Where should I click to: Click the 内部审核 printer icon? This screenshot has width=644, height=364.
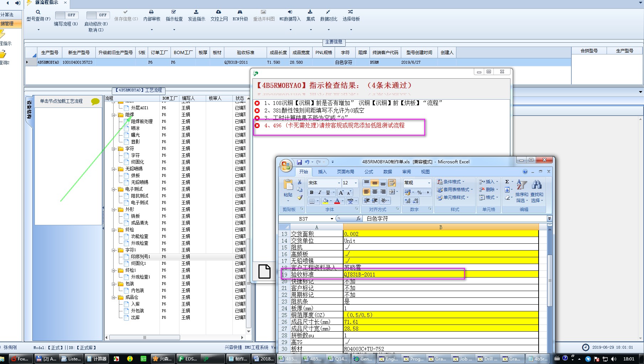151,12
